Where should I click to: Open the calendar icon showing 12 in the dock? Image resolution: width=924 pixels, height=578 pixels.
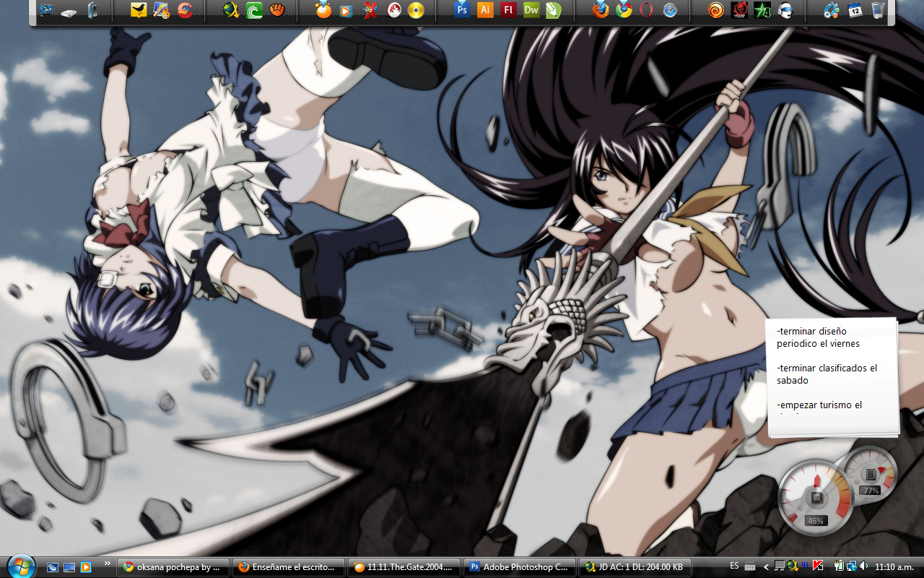[855, 10]
